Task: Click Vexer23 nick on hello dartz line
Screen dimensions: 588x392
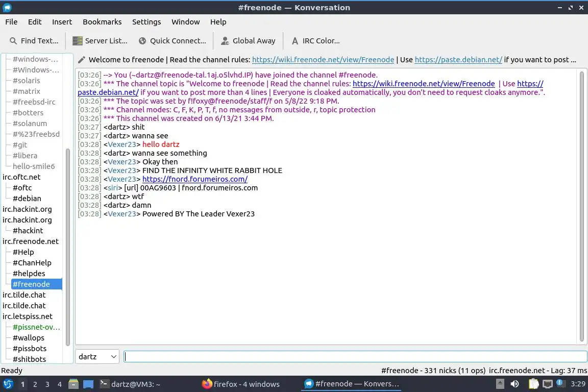Action: [x=122, y=144]
